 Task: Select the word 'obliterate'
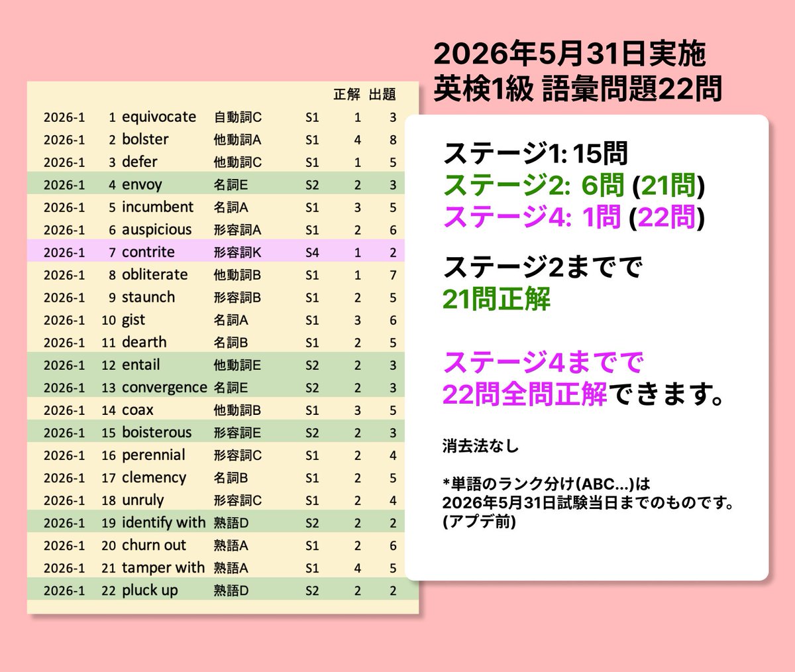click(155, 275)
